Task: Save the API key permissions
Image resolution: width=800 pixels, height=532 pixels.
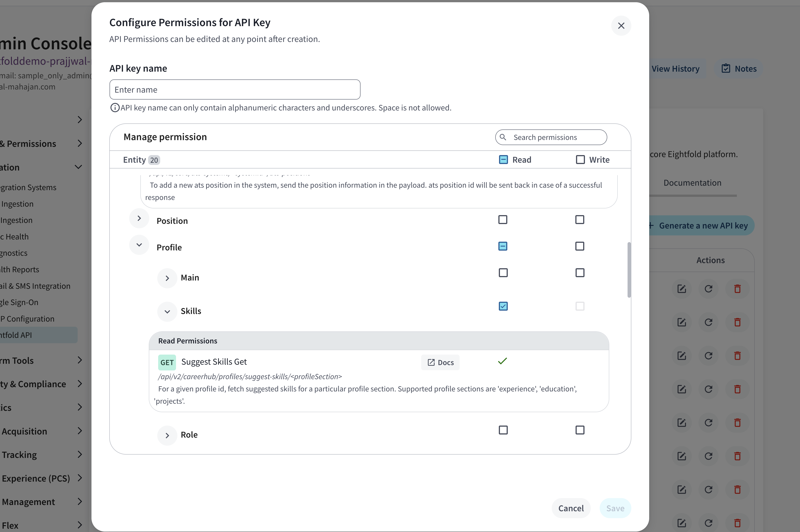Action: coord(615,508)
